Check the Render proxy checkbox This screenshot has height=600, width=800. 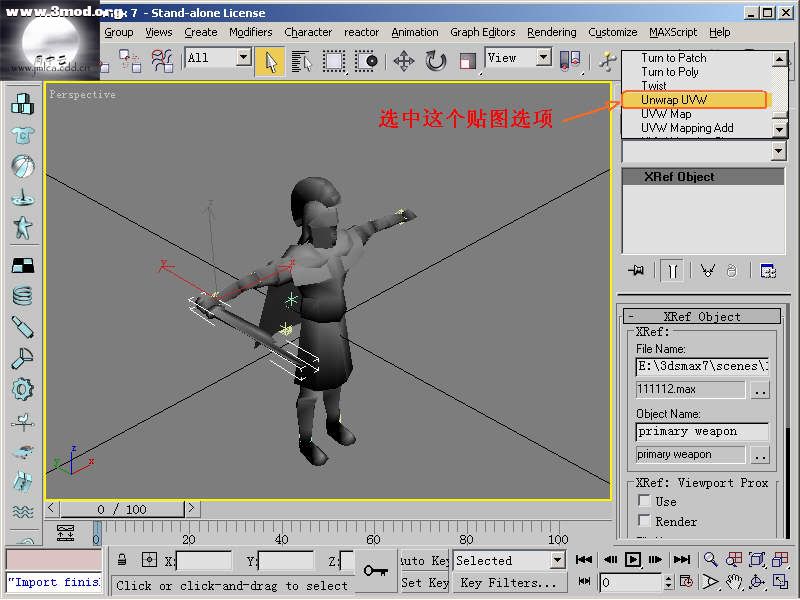coord(644,521)
